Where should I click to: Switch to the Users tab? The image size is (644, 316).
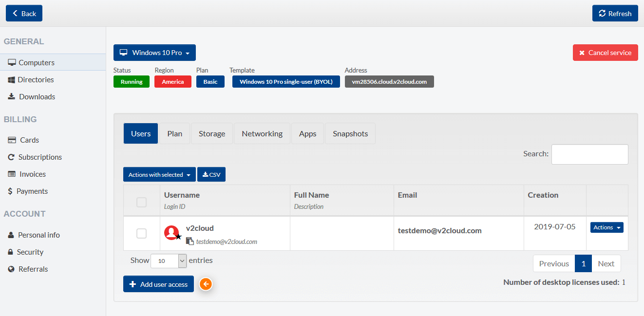(x=141, y=133)
